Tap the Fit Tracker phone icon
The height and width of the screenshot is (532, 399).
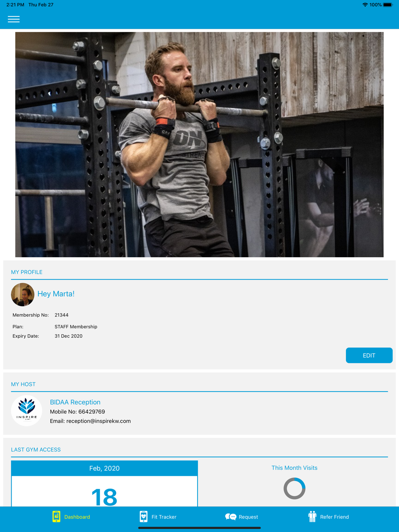click(143, 516)
